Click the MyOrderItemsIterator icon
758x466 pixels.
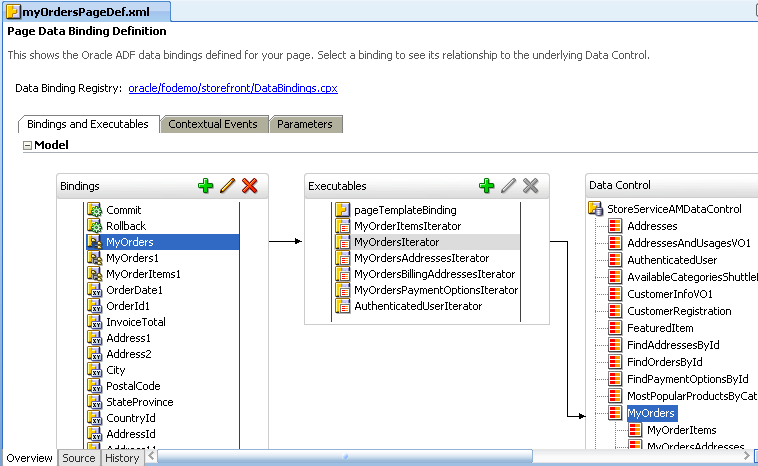click(x=342, y=226)
